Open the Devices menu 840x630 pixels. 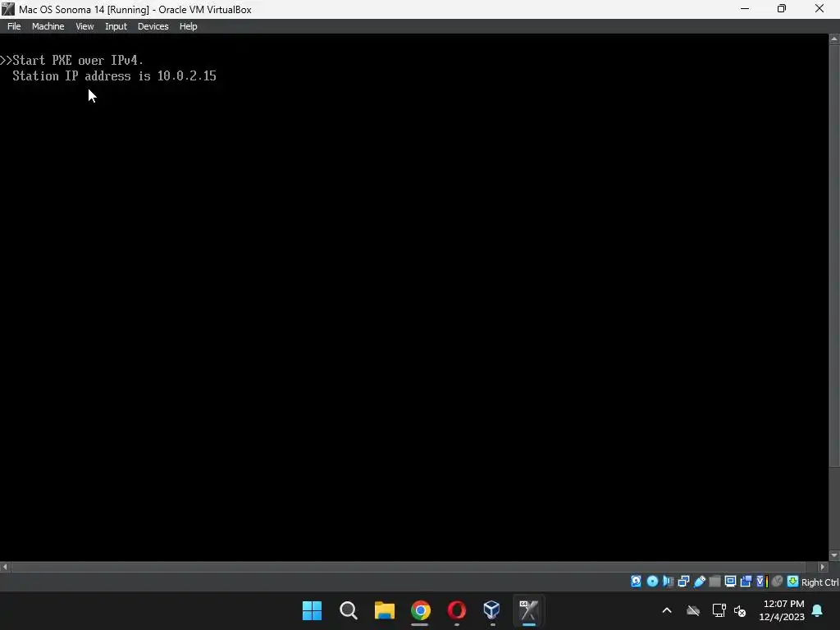click(153, 26)
